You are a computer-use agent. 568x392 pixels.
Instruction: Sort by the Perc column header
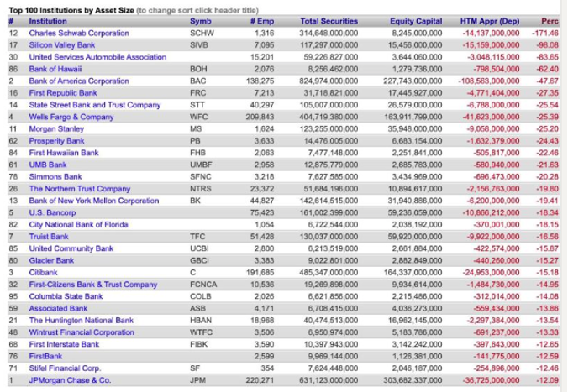(x=550, y=21)
